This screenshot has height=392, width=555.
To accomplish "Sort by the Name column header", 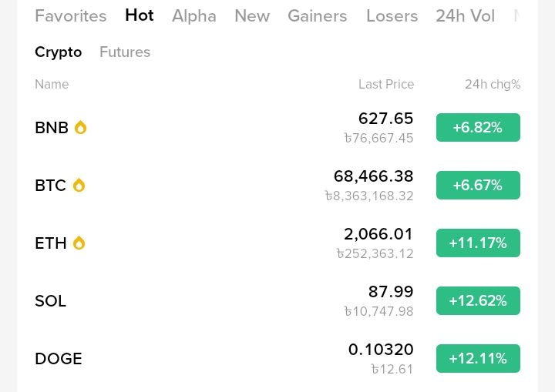I will point(52,85).
